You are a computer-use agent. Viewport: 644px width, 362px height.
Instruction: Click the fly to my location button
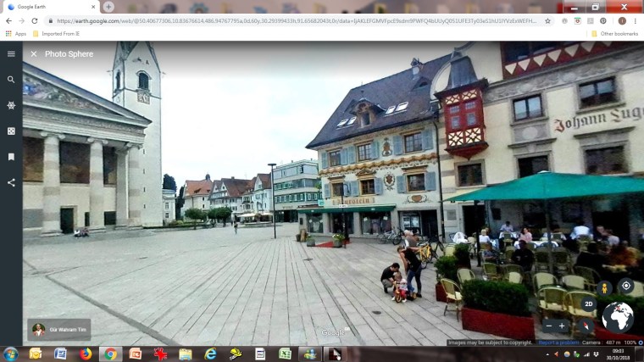(x=625, y=286)
